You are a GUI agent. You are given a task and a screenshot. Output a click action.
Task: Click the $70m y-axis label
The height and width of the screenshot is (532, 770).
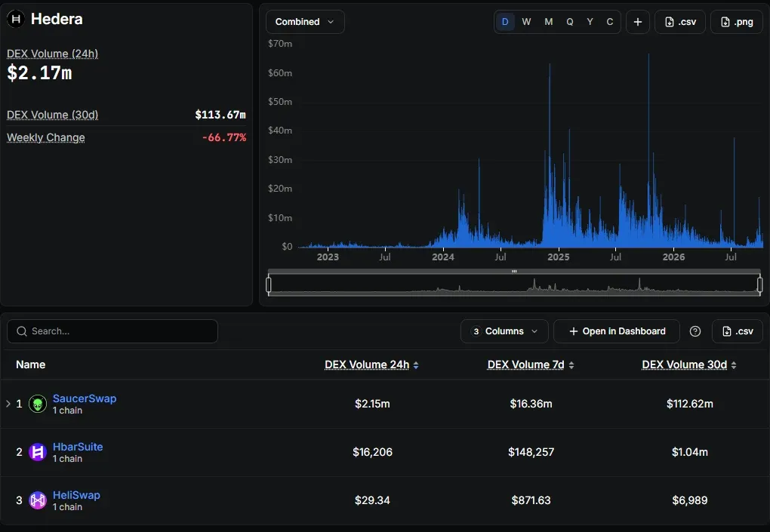point(280,44)
